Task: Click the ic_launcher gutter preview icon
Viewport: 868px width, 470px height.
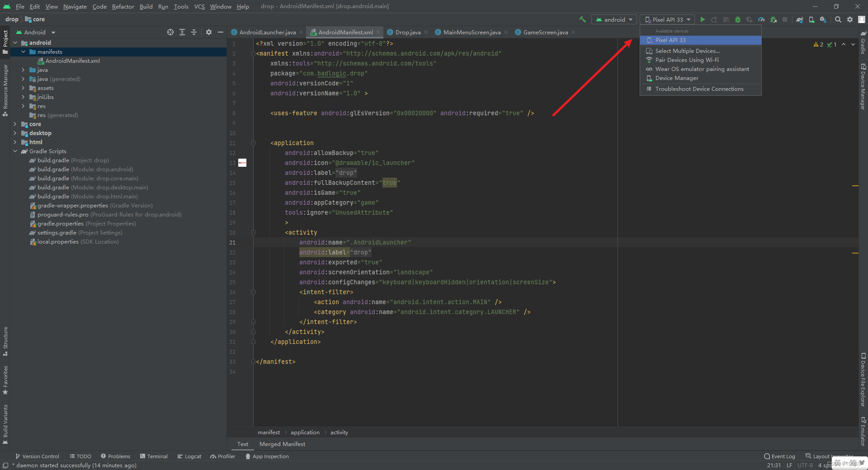Action: [x=242, y=163]
